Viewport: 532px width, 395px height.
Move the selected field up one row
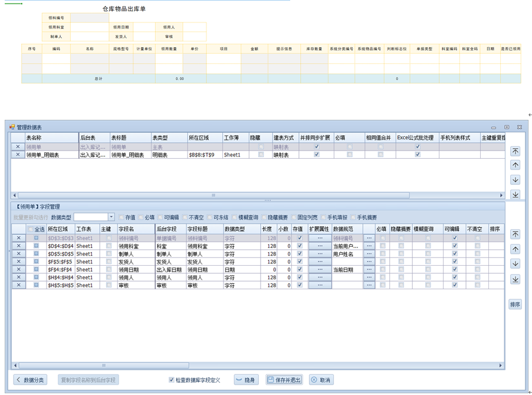515,249
